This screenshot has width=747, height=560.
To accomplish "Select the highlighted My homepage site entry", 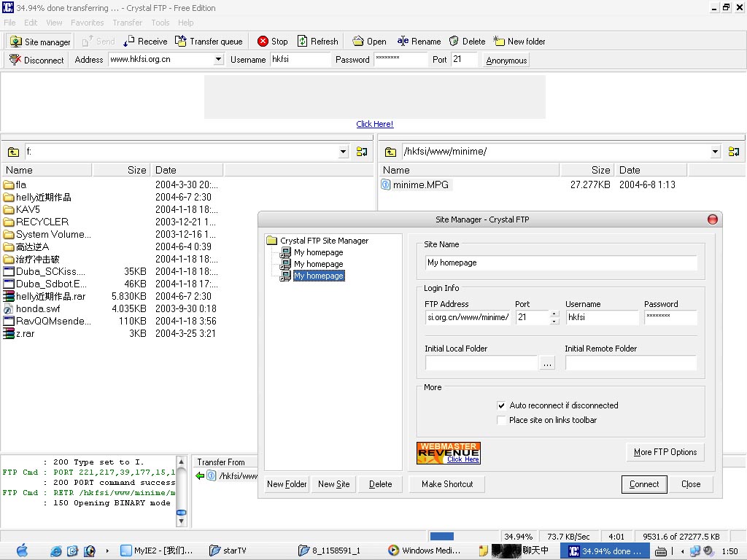I will point(318,276).
